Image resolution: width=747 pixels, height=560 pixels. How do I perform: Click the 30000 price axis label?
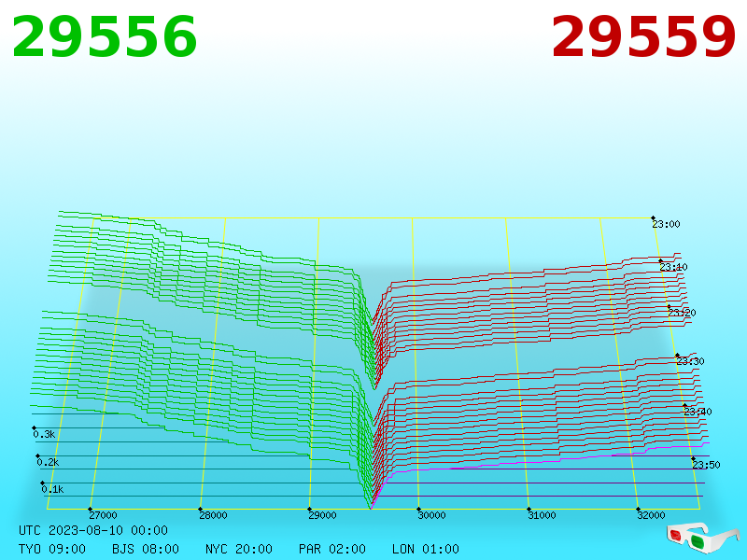click(431, 515)
